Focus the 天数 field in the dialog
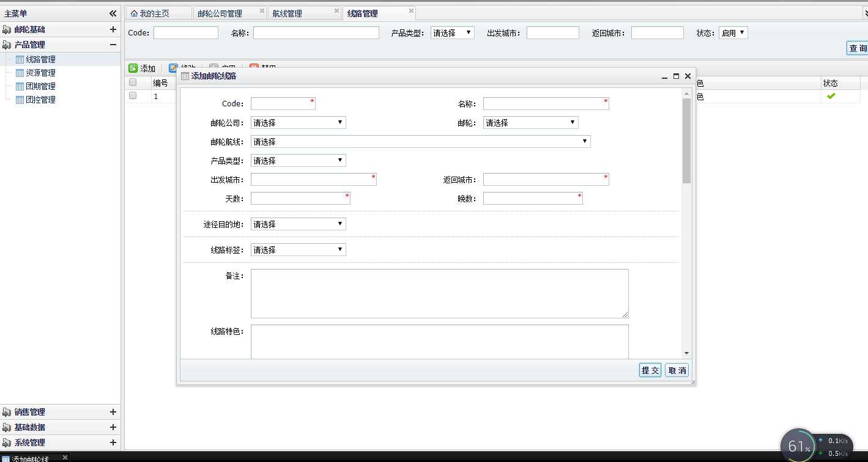Viewport: 868px width, 462px height. click(x=300, y=199)
